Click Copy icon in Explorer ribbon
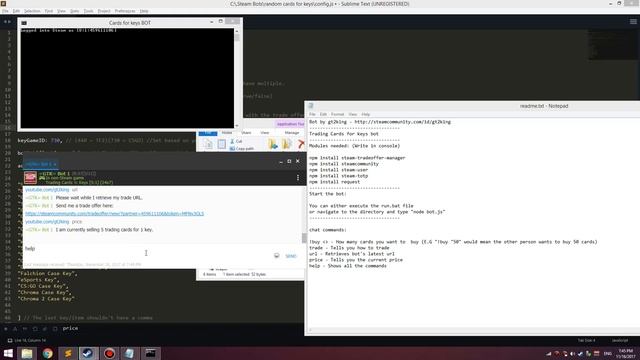Screen dimensions: 640x360 [208, 144]
